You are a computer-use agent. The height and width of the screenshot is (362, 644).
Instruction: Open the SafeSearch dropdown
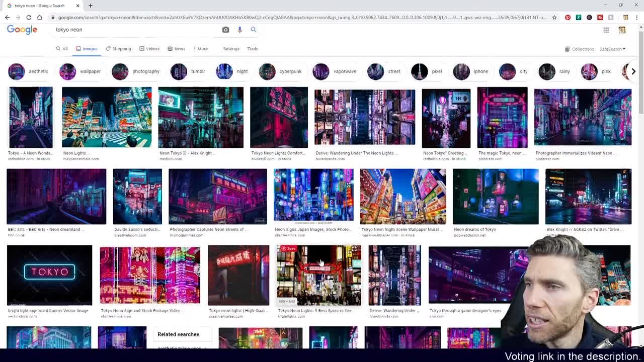coord(612,49)
